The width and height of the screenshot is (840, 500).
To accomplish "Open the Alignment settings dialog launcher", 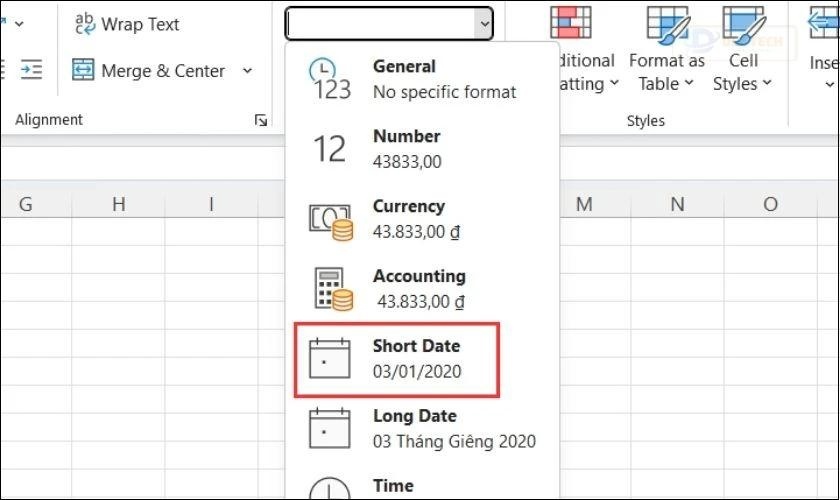I will tap(261, 120).
